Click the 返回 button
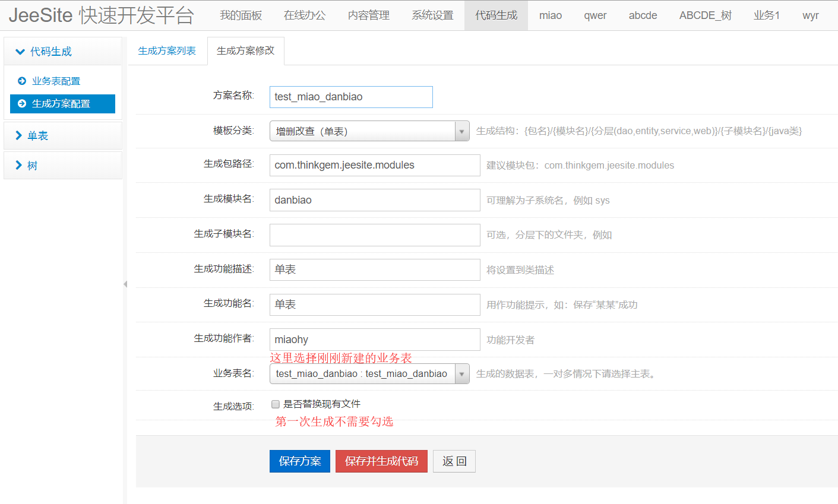The image size is (838, 504). click(x=454, y=461)
